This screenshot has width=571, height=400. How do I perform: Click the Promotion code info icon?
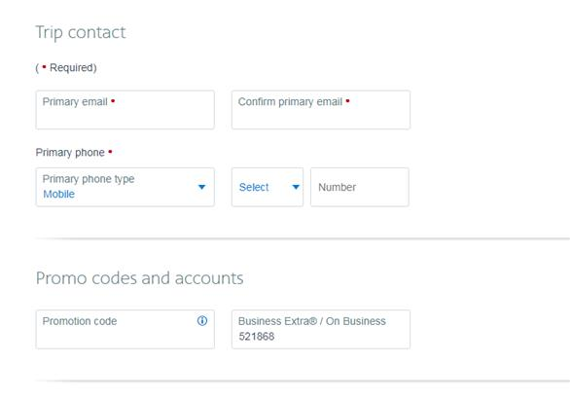202,321
